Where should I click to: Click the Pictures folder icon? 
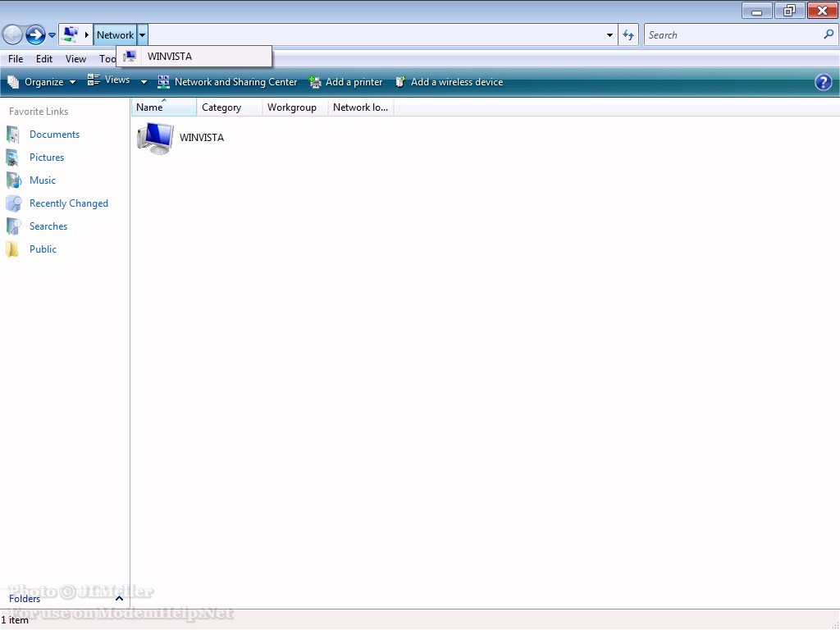(13, 157)
